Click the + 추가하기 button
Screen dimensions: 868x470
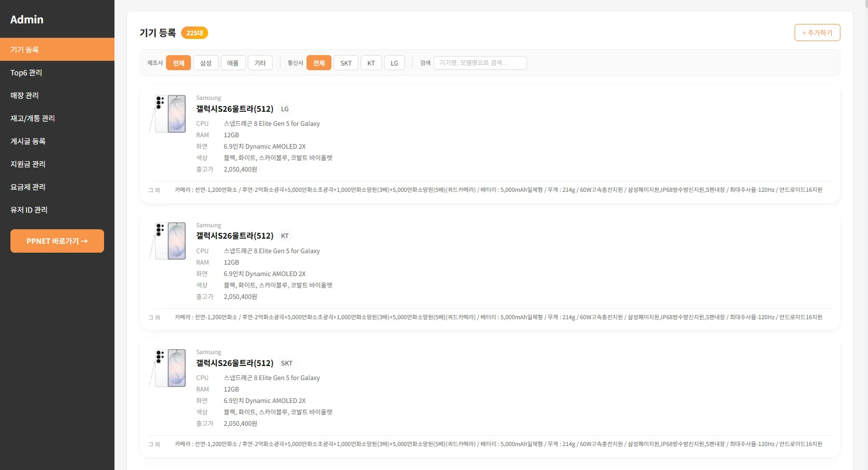(817, 32)
